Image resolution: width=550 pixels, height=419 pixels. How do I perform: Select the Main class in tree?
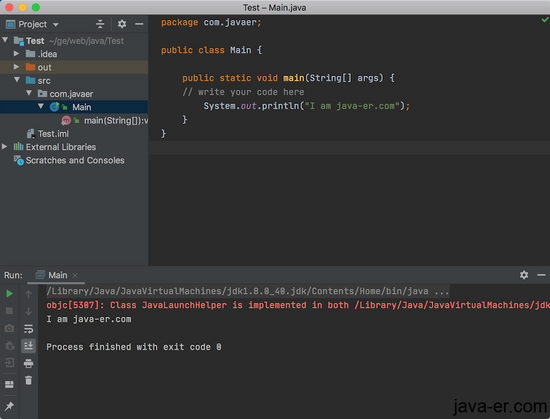click(74, 107)
